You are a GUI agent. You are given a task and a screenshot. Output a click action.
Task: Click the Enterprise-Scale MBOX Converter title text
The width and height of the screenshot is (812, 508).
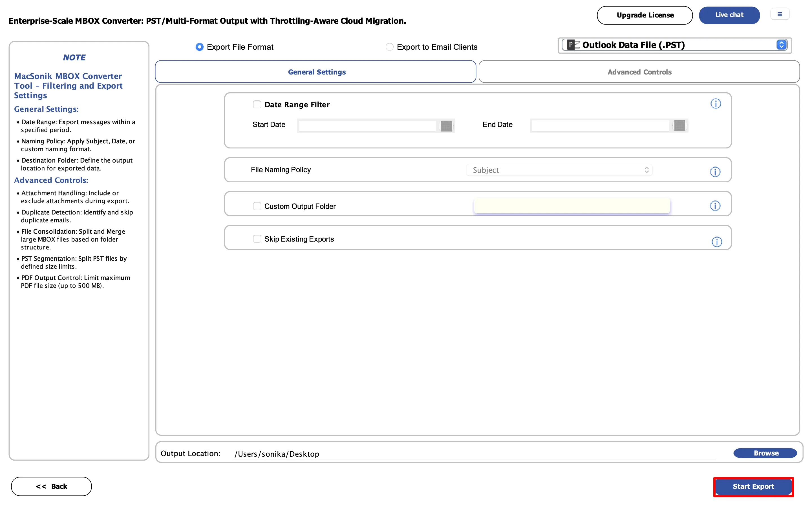tap(207, 21)
